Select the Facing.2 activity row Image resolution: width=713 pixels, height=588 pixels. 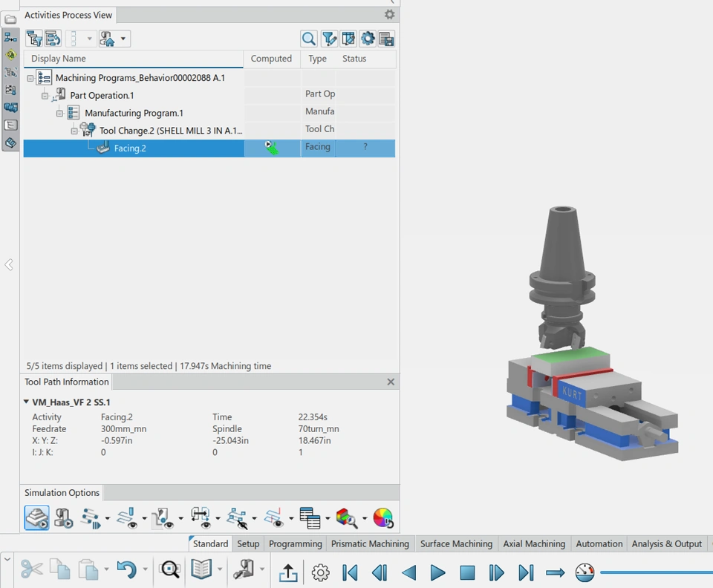click(209, 148)
